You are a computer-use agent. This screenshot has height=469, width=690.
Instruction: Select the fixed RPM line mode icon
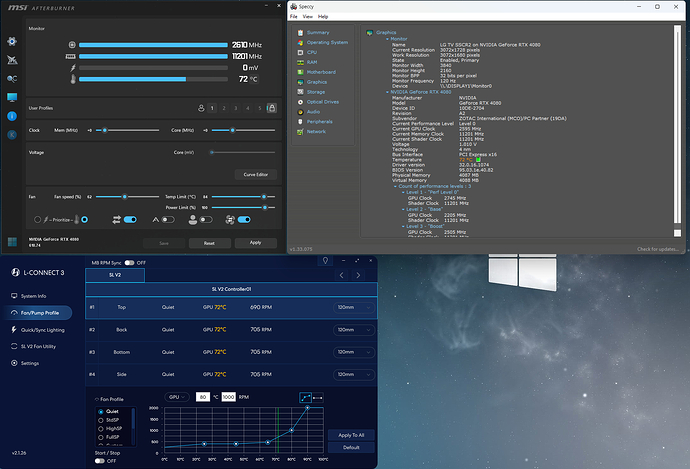[317, 398]
